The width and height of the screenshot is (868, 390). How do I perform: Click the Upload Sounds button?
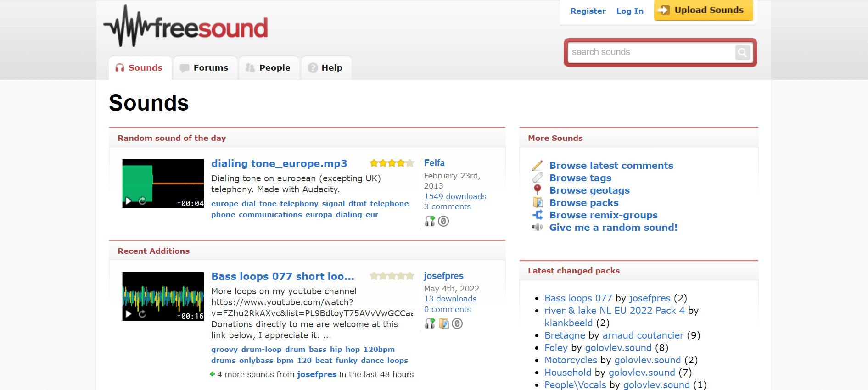tap(703, 11)
